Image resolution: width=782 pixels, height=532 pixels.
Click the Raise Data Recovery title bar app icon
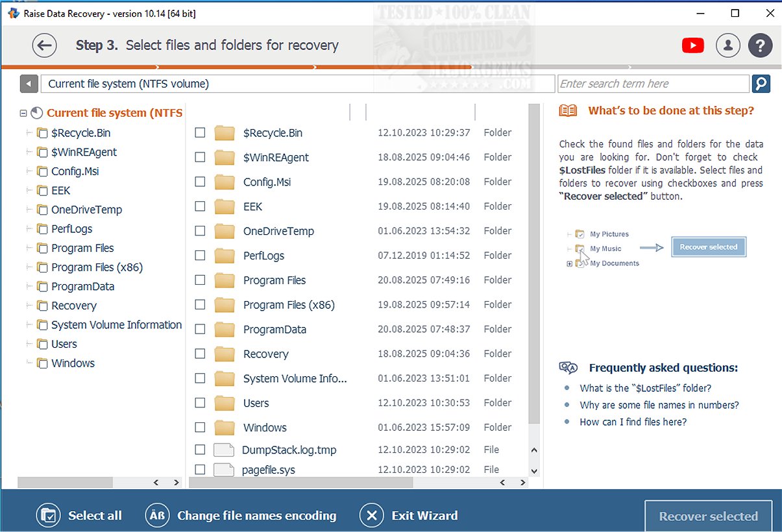pyautogui.click(x=13, y=13)
